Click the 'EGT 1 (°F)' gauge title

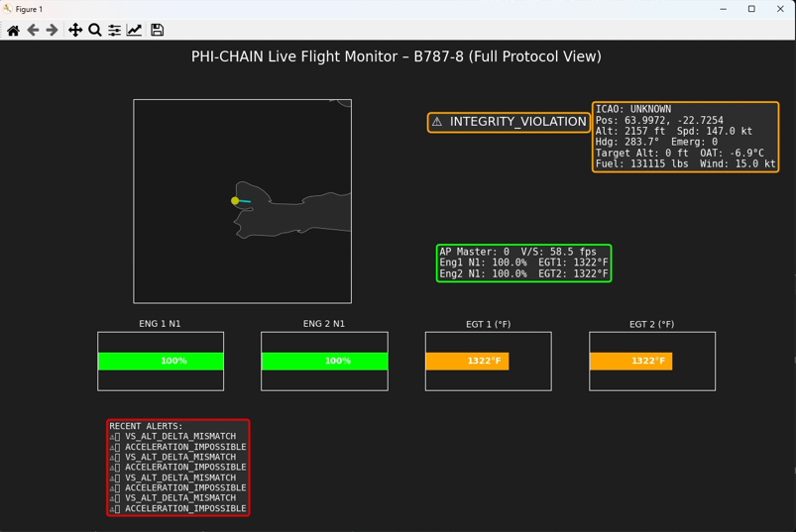click(x=489, y=324)
